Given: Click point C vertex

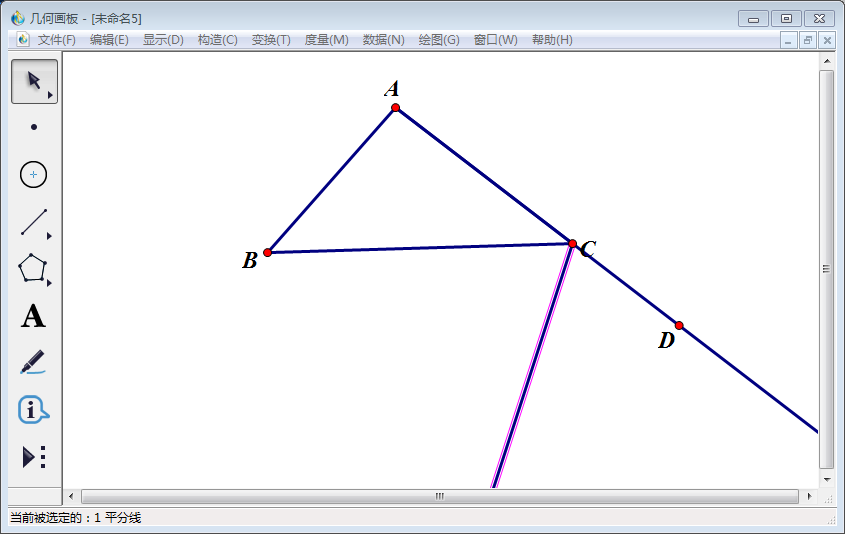Looking at the screenshot, I should [x=572, y=244].
